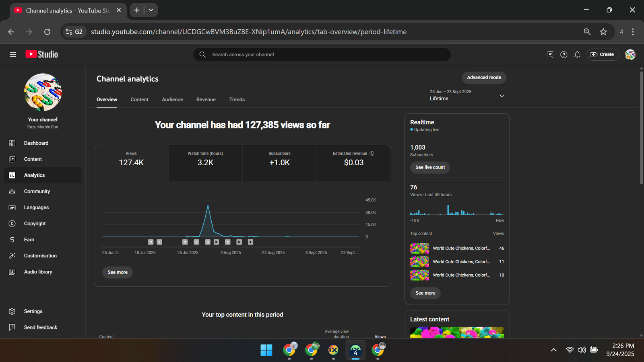Click the comments feedback icon in header
This screenshot has height=362, width=644.
point(550,55)
